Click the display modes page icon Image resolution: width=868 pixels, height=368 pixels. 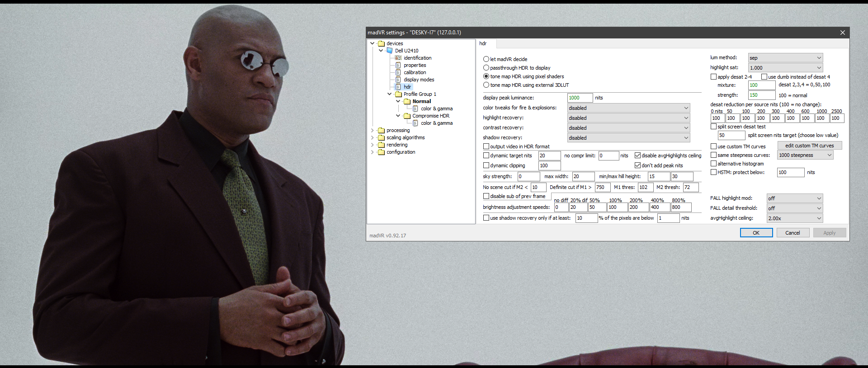pyautogui.click(x=398, y=80)
